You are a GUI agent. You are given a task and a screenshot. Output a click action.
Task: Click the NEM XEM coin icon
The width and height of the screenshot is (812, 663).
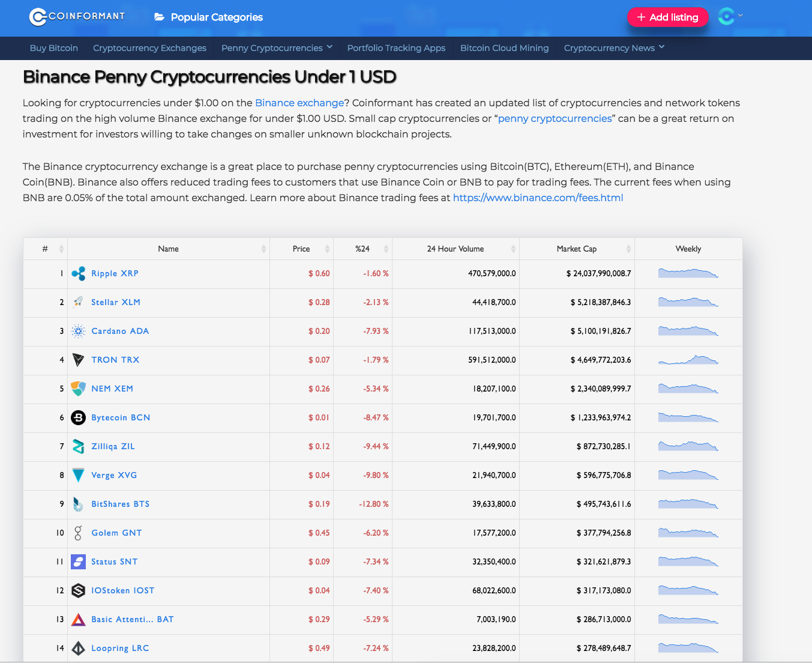pos(78,389)
